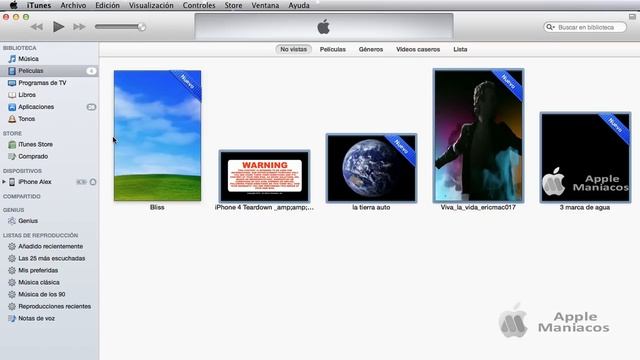Click the GENIUS section header
This screenshot has width=640, height=360.
13,210
